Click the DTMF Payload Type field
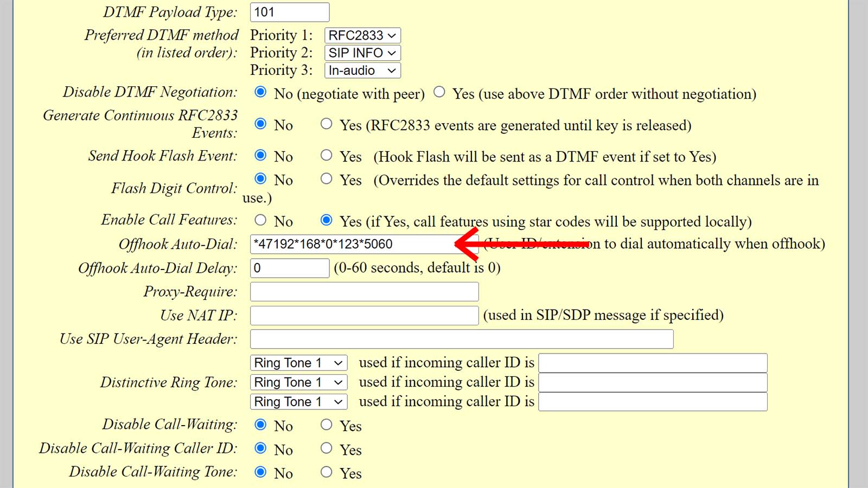This screenshot has width=868, height=488. click(x=289, y=12)
